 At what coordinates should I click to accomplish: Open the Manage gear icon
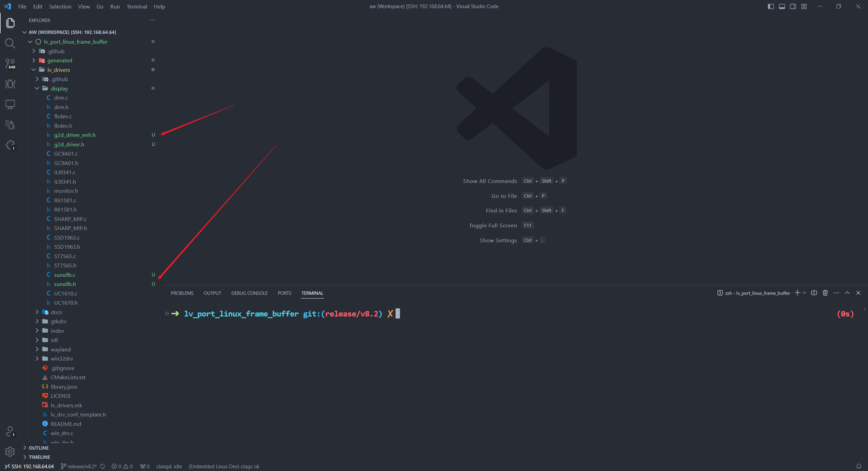[x=10, y=452]
